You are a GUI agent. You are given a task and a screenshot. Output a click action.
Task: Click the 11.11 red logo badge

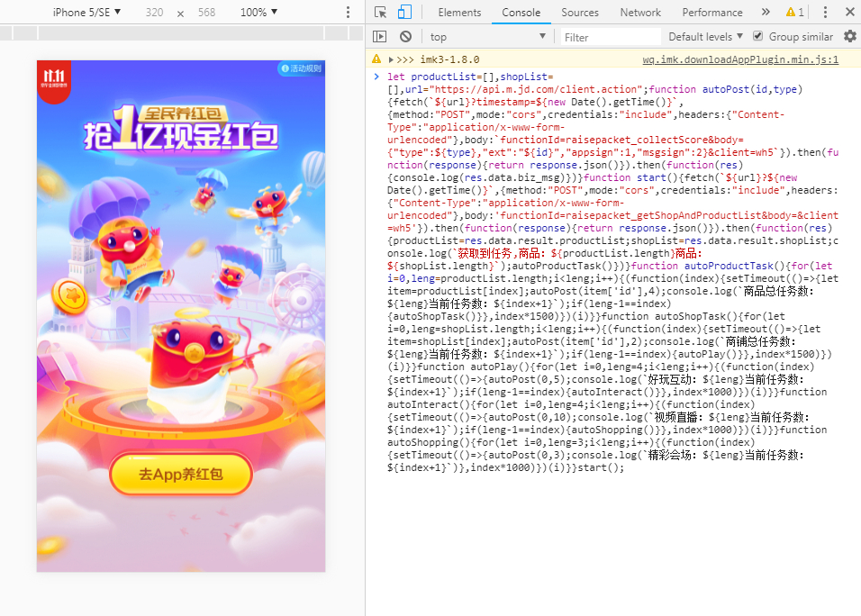[54, 81]
